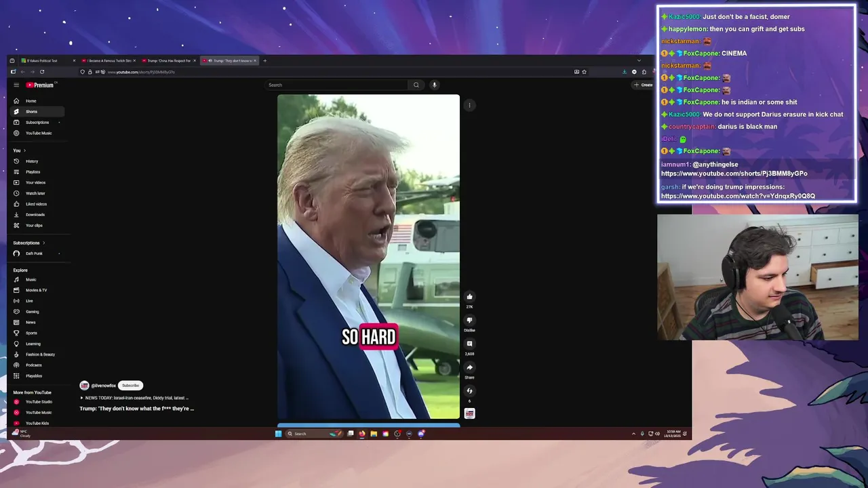The height and width of the screenshot is (488, 868).
Task: Go to Home in YouTube sidebar
Action: coord(37,101)
